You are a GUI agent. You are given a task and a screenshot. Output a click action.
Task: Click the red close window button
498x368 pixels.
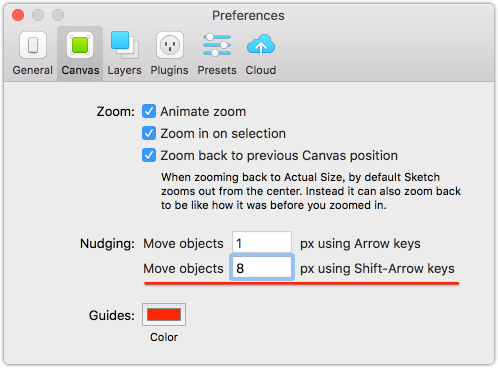(18, 15)
